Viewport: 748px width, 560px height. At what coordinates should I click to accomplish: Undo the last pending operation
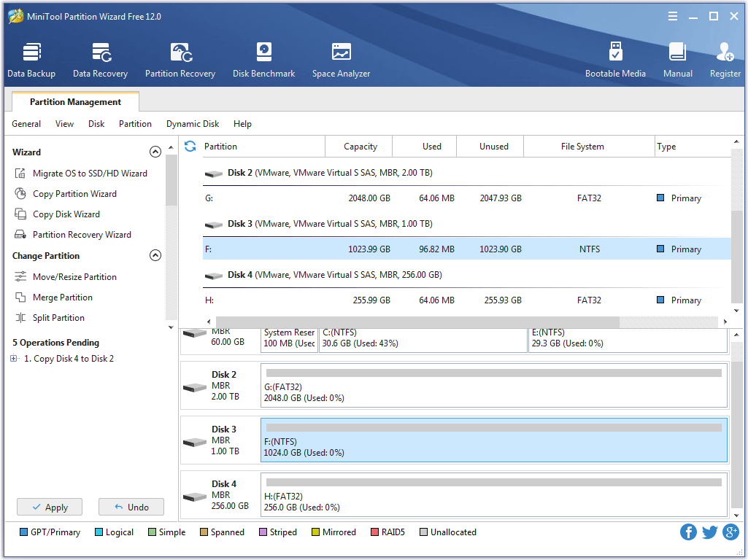click(x=131, y=507)
